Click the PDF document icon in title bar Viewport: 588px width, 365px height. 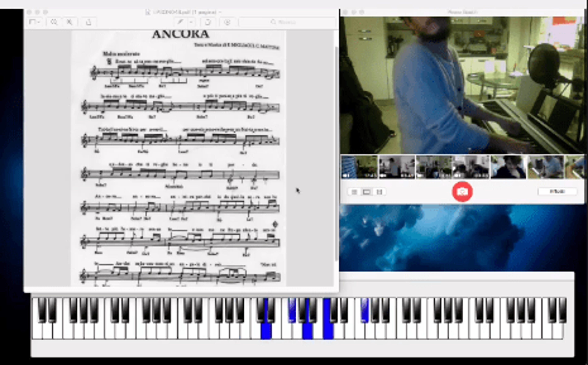point(148,12)
